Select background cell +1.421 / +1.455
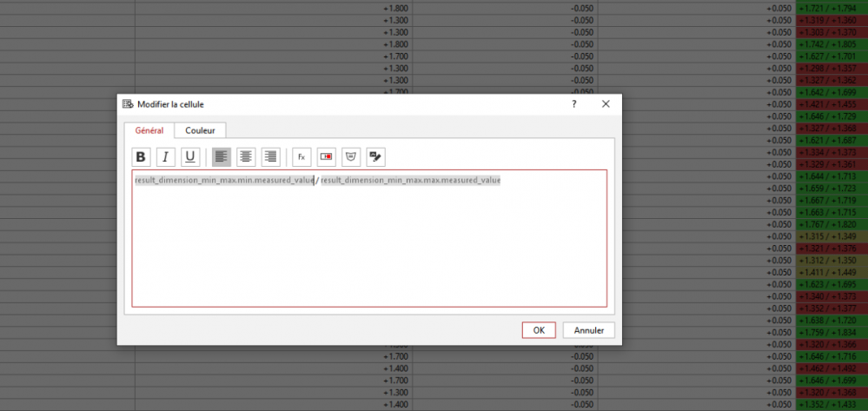Viewport: 868px width, 411px height. point(832,104)
